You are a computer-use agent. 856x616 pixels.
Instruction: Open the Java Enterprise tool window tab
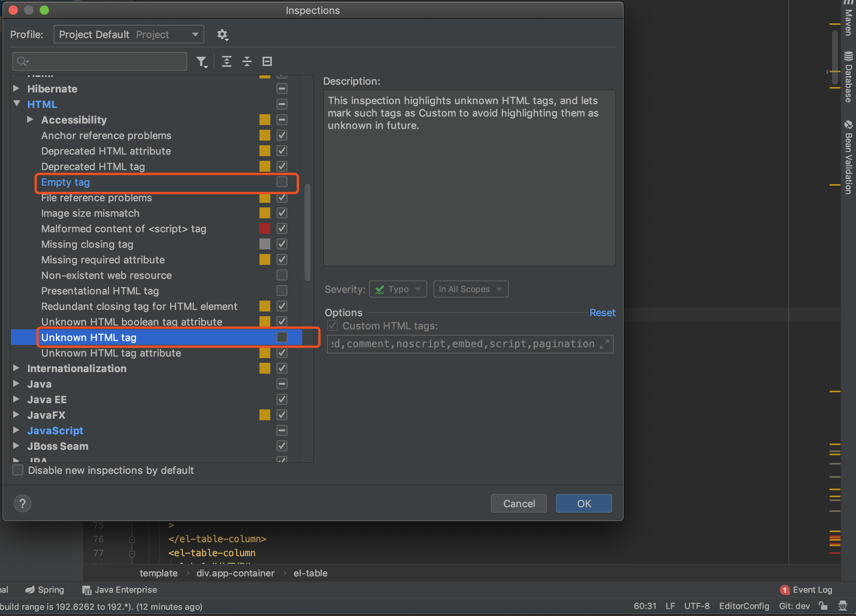coord(120,590)
